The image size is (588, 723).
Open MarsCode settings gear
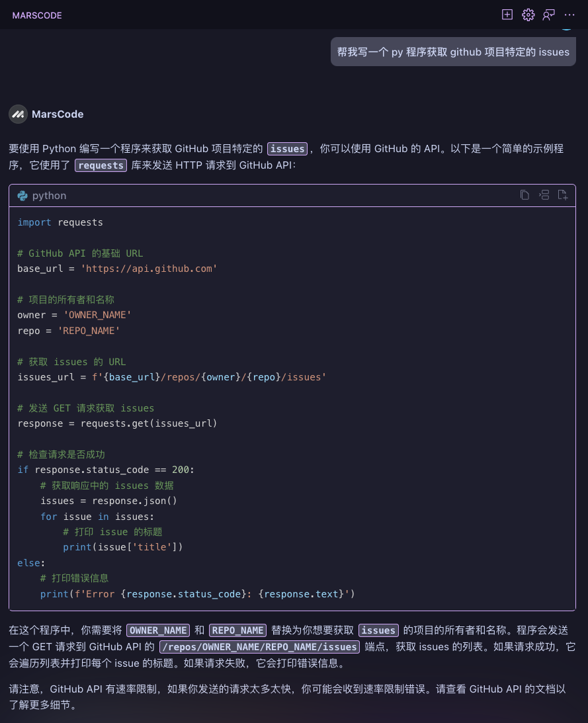[528, 15]
